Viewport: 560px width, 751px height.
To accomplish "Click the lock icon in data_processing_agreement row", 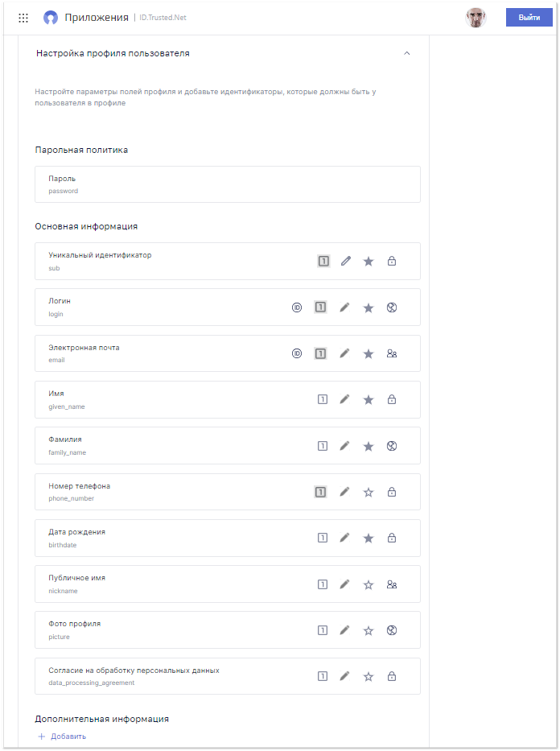I will pyautogui.click(x=392, y=676).
